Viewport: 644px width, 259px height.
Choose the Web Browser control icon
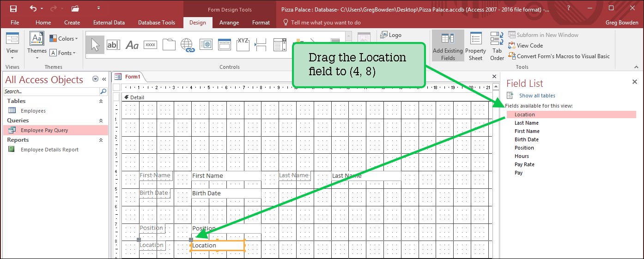tap(206, 44)
